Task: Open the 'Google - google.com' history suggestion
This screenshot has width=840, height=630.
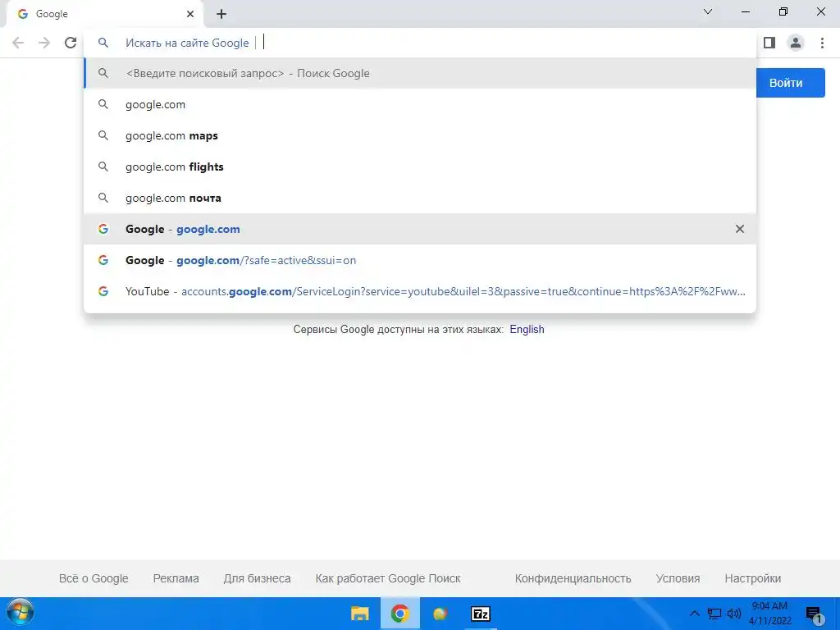Action: [420, 229]
